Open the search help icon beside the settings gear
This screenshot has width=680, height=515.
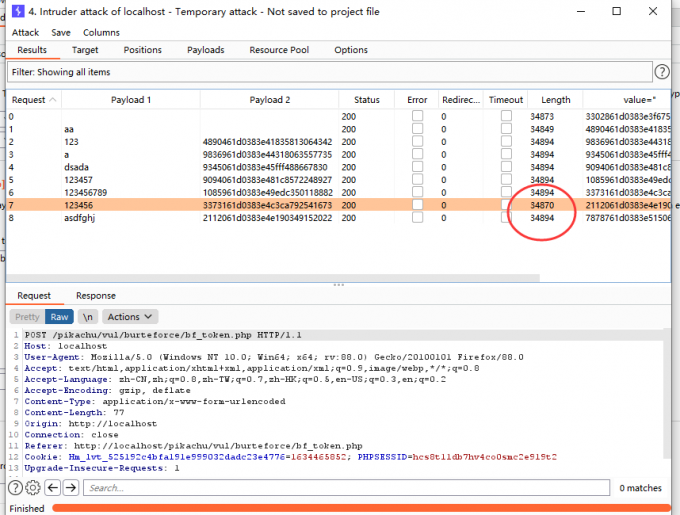click(15, 488)
